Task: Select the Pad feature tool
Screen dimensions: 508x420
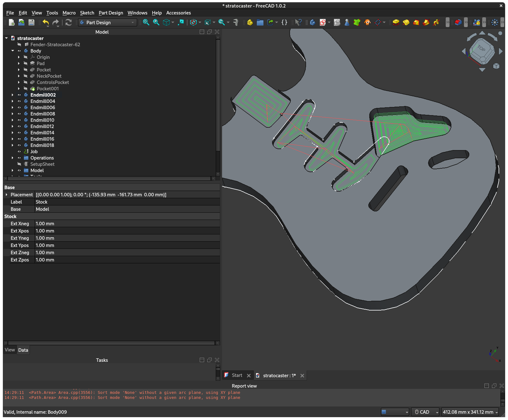Action: point(396,22)
